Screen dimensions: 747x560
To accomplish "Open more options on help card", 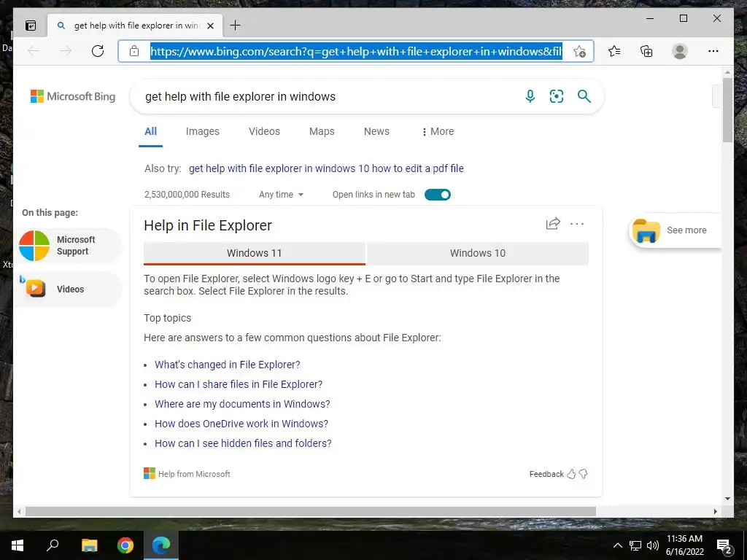I will pyautogui.click(x=577, y=223).
